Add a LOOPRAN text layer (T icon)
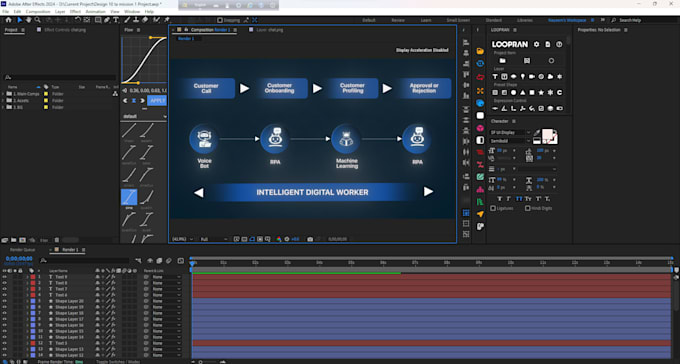Image resolution: width=680 pixels, height=364 pixels. click(495, 76)
